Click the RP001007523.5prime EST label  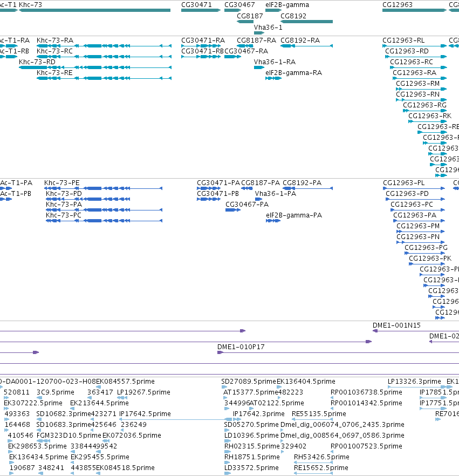[366, 446]
